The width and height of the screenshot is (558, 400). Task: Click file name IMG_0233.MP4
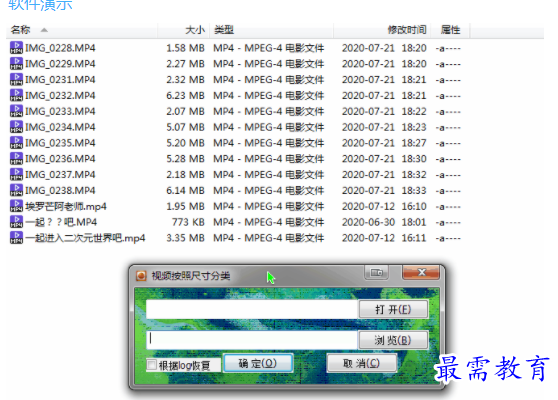point(60,111)
